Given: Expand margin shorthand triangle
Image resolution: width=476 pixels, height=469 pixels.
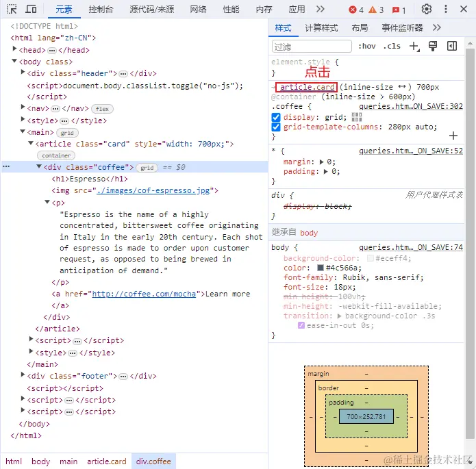Looking at the screenshot, I should (321, 162).
